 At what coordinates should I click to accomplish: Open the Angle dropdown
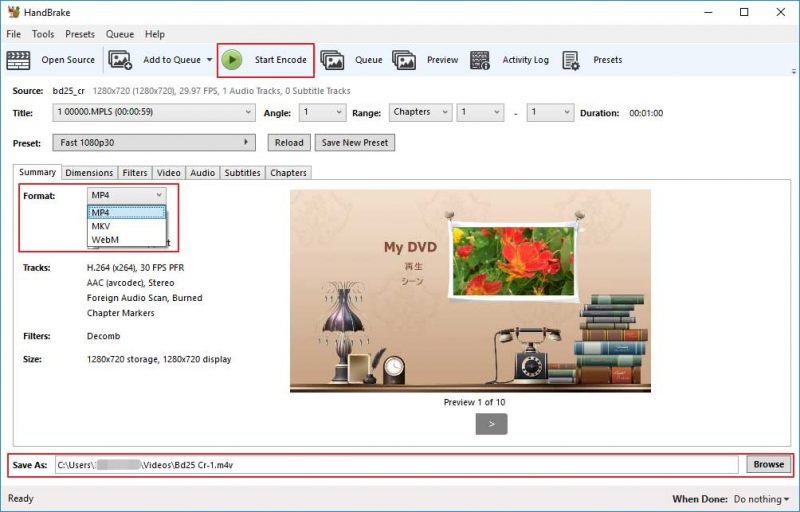pyautogui.click(x=322, y=112)
